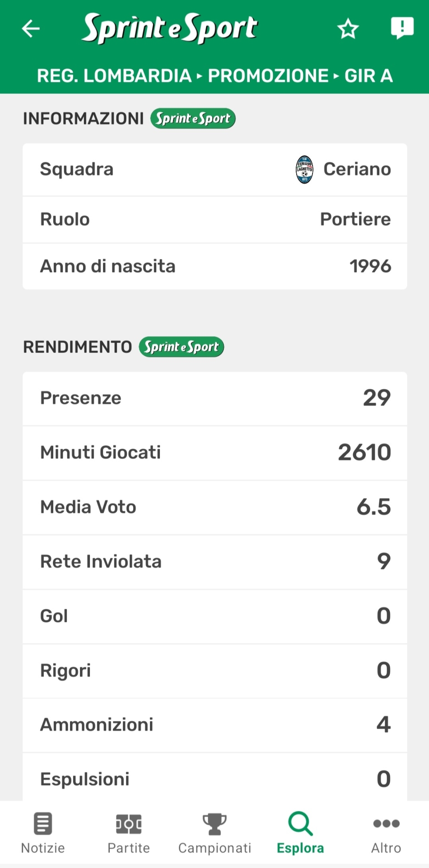The width and height of the screenshot is (429, 868).
Task: Open Gir A breadcrumb link
Action: click(368, 76)
